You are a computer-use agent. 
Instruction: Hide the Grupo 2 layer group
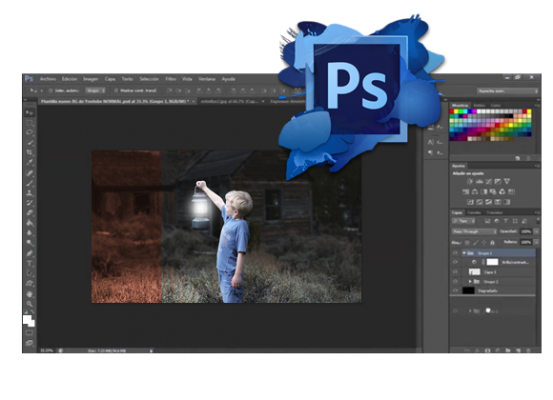pos(455,281)
